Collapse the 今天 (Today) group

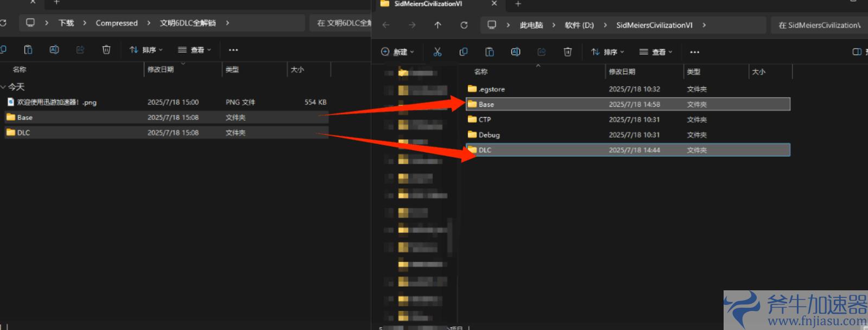4,87
